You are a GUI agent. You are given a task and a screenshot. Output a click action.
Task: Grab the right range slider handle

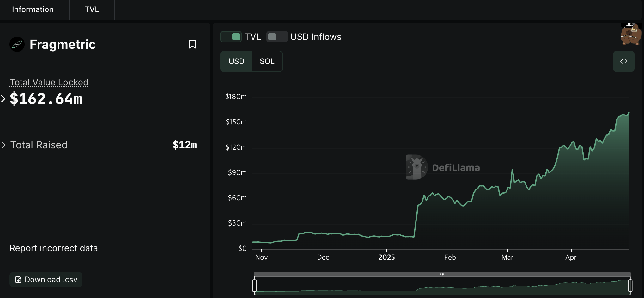click(x=630, y=285)
